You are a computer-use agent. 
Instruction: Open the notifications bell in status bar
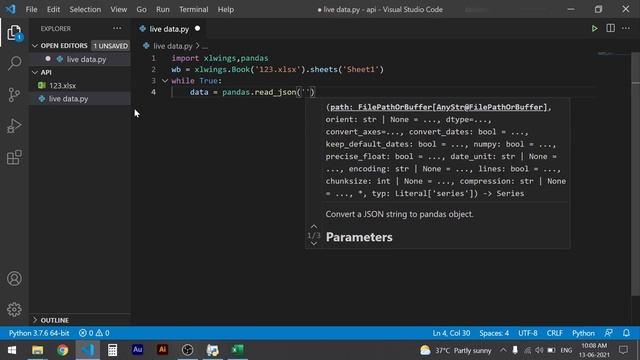pos(626,333)
